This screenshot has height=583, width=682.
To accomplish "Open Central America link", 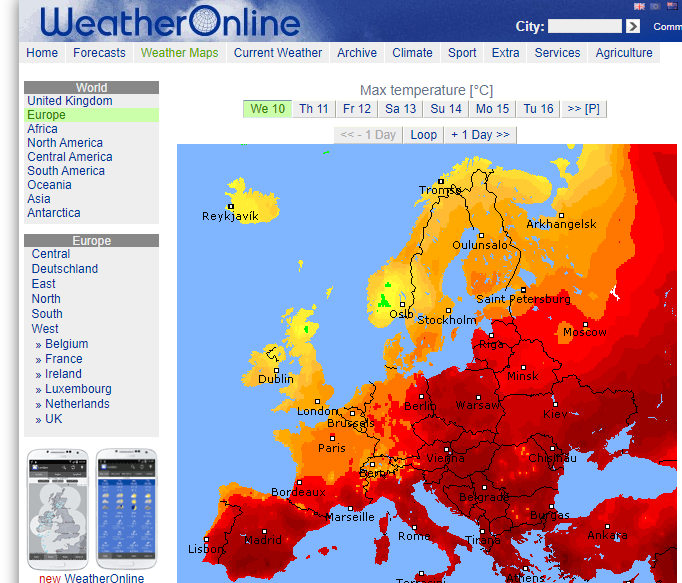I will click(x=70, y=157).
